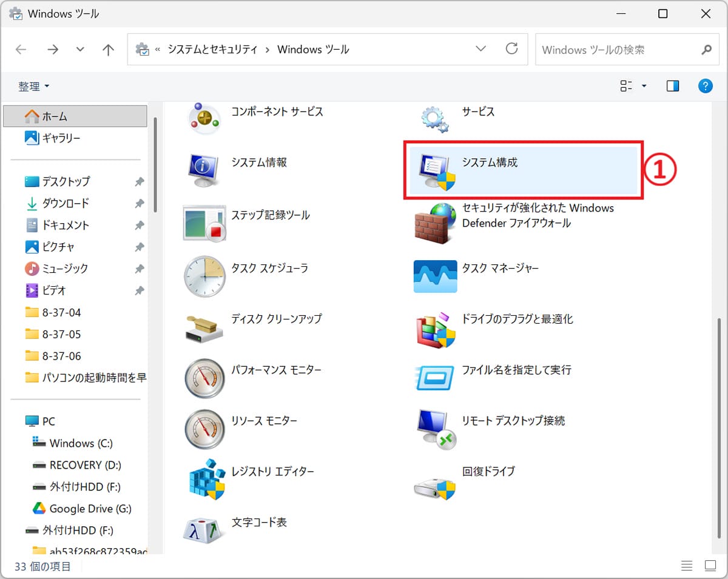Viewport: 728px width, 579px height.
Task: Open the help question mark button
Action: tap(705, 86)
